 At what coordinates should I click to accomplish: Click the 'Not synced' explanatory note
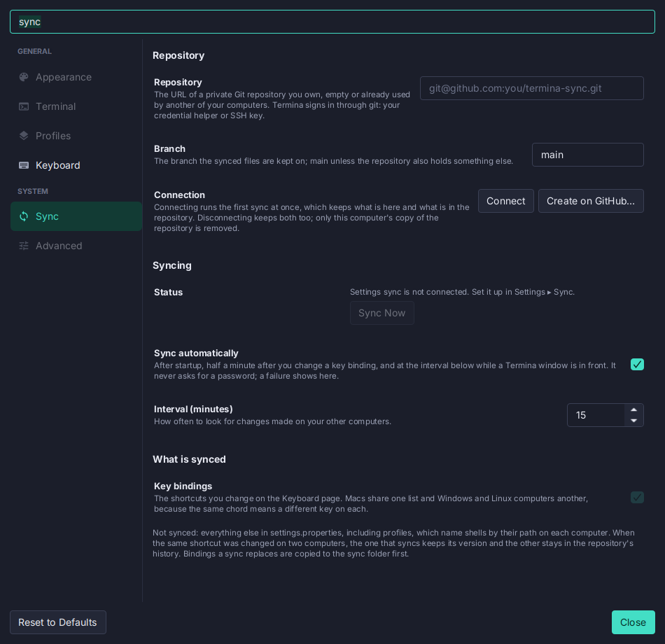pos(393,543)
